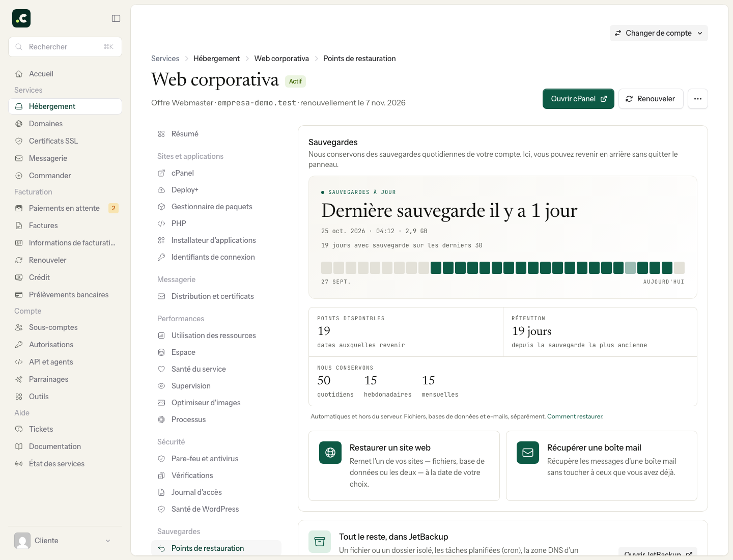This screenshot has height=560, width=733.
Task: Click the PHP code icon
Action: [x=161, y=223]
